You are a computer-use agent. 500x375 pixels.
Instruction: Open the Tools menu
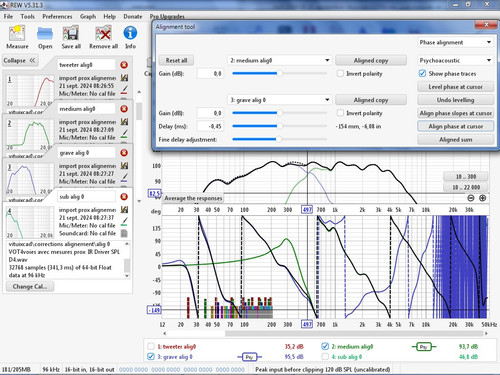click(x=27, y=16)
